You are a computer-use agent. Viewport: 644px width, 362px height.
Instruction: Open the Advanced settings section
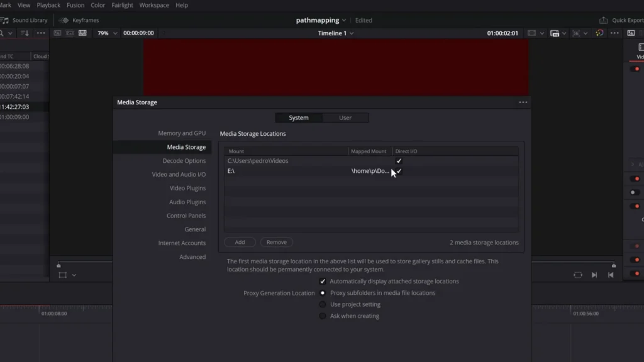[x=192, y=257]
